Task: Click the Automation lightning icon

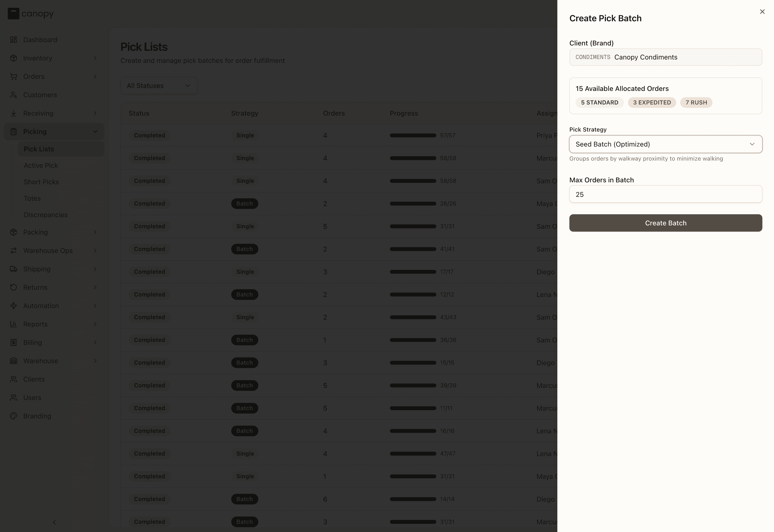Action: pos(13,306)
